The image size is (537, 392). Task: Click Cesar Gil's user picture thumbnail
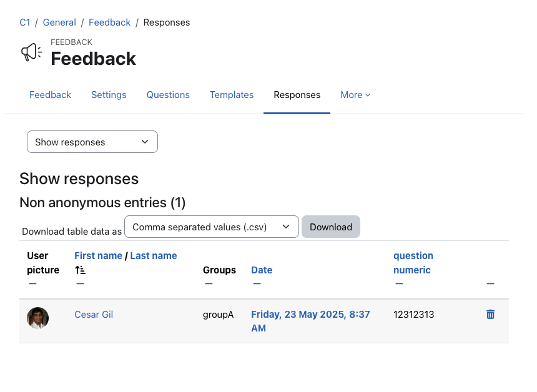coord(37,318)
